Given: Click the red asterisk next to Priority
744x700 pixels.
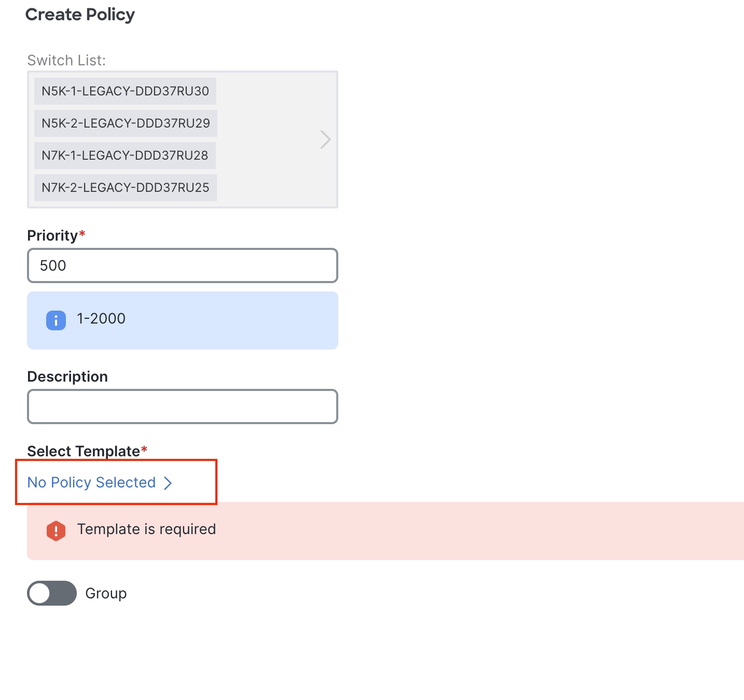Looking at the screenshot, I should 82,234.
